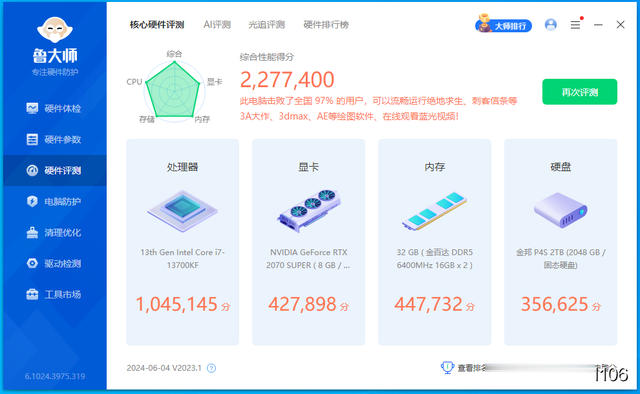Click the user account avatar icon
This screenshot has width=640, height=394.
pos(551,25)
